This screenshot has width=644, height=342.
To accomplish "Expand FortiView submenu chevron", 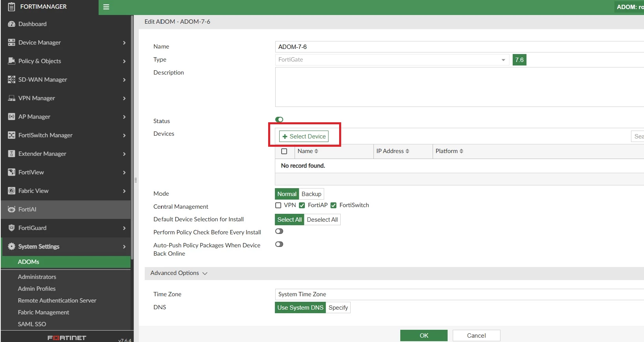I will pos(124,172).
